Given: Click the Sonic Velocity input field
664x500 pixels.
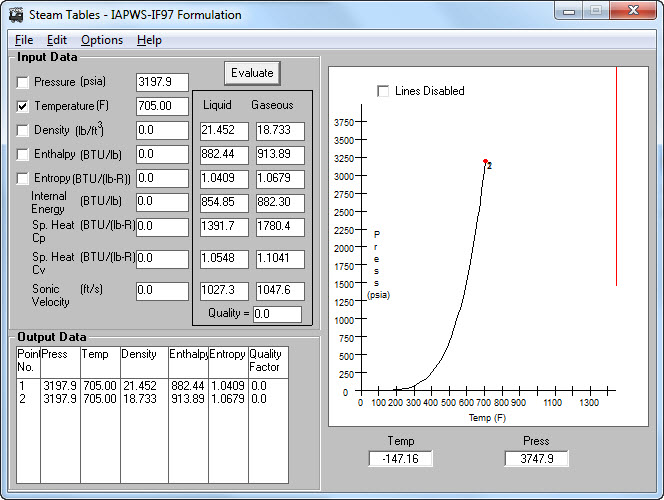Looking at the screenshot, I should click(x=162, y=291).
